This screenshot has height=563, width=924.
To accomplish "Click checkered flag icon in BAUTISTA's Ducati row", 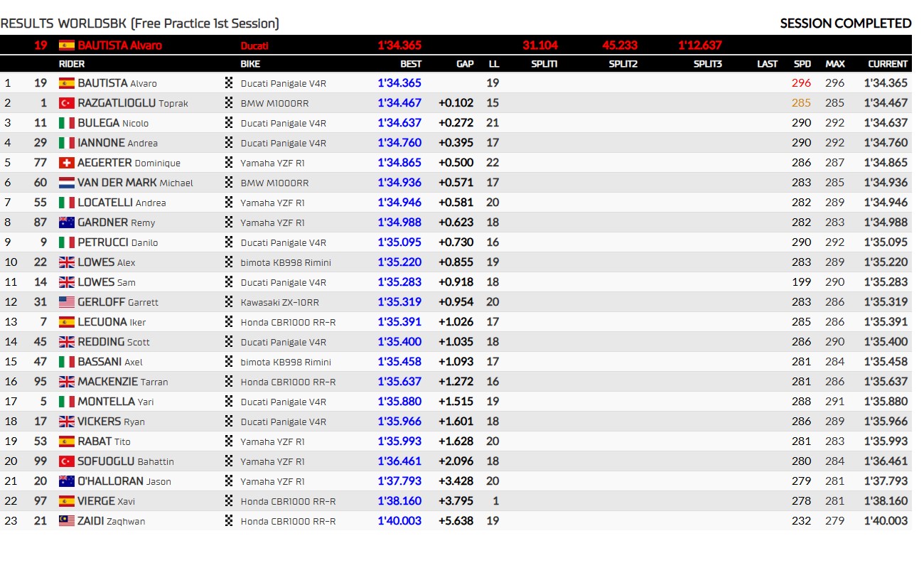I will (x=229, y=83).
